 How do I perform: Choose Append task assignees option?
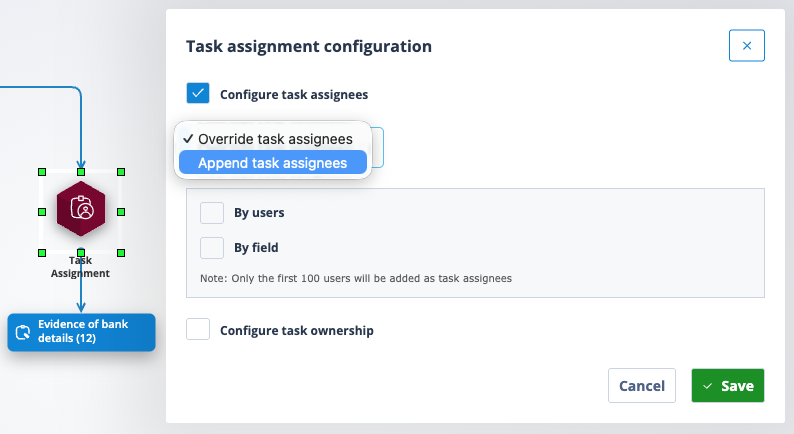(272, 163)
